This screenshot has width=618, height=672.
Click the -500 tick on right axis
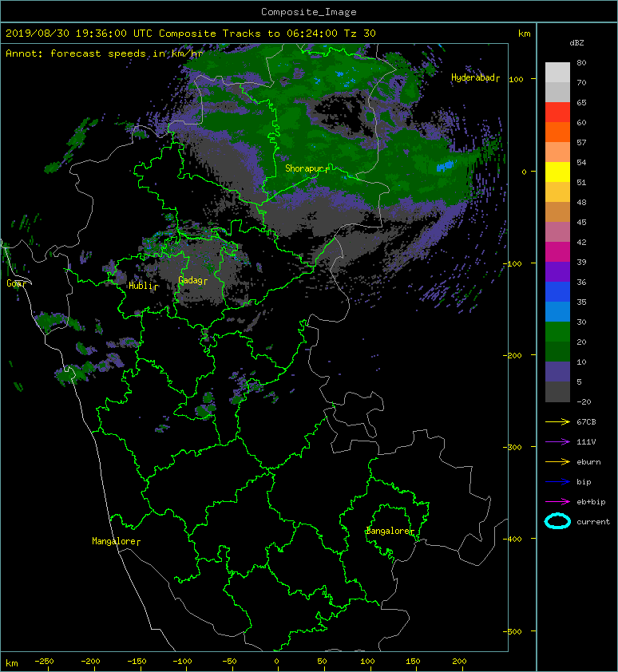point(513,631)
